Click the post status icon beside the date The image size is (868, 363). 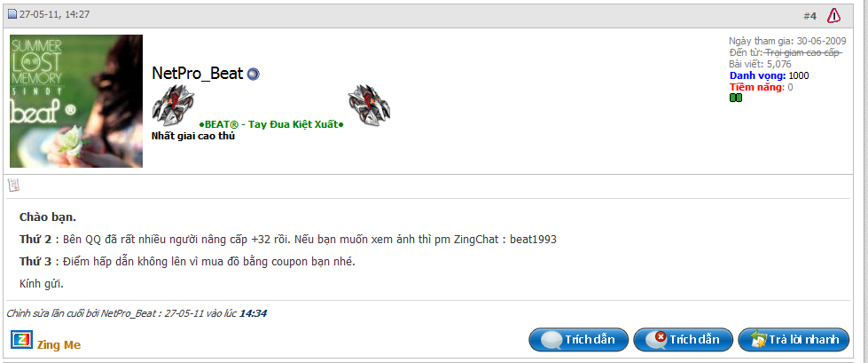pos(12,14)
